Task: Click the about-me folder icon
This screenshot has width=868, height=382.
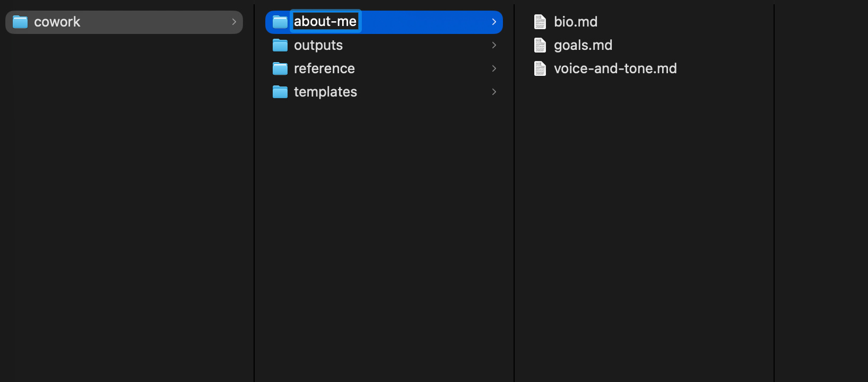Action: click(280, 22)
